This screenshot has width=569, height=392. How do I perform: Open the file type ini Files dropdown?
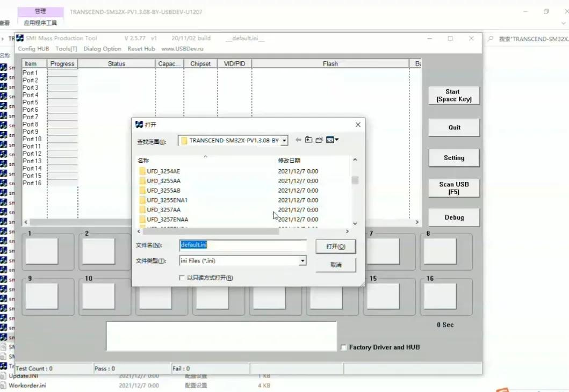(302, 261)
